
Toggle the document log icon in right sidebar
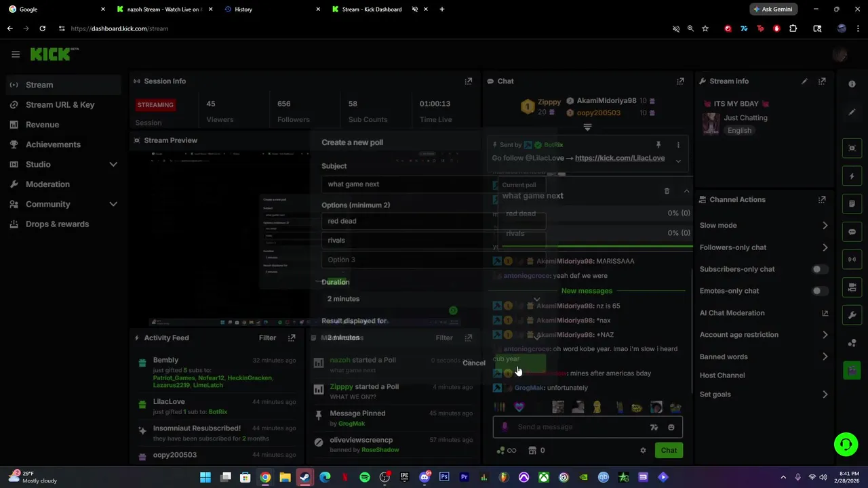(x=852, y=204)
